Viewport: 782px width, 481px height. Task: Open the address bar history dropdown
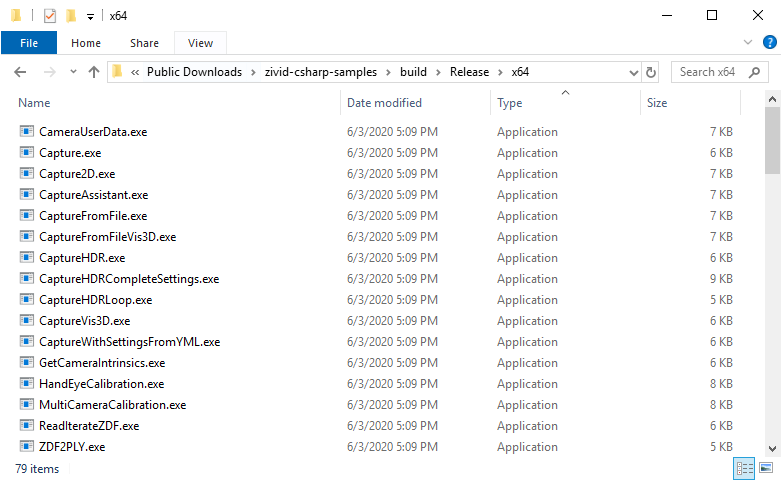(633, 72)
